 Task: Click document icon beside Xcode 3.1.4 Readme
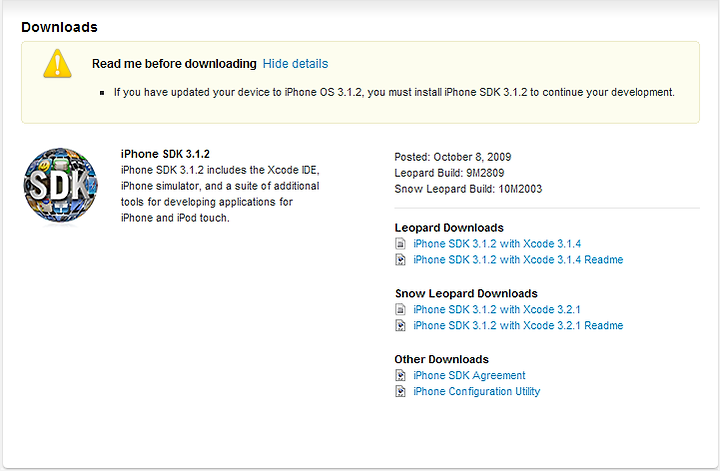click(400, 260)
